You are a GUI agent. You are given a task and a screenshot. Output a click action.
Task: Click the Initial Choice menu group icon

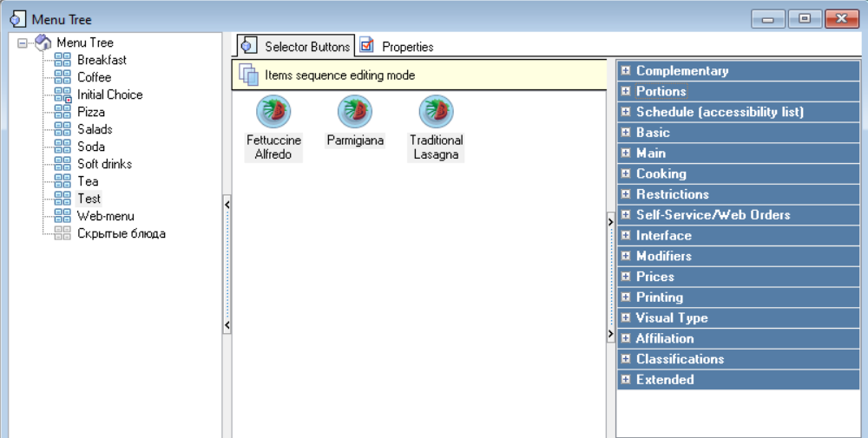pyautogui.click(x=63, y=95)
